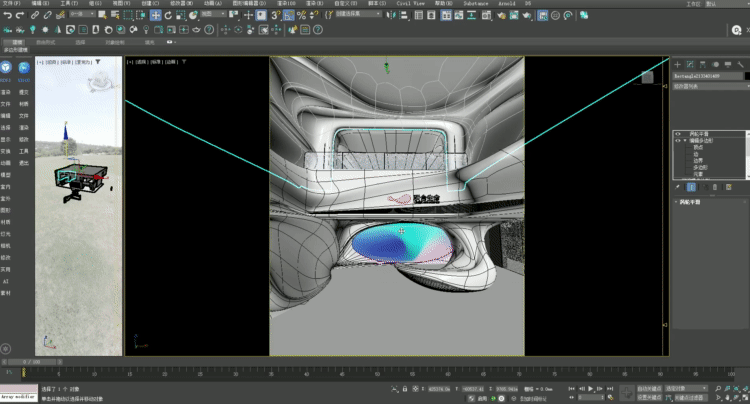Click the object color swatch beside name
Viewport: 750px width, 404px height.
click(x=746, y=75)
